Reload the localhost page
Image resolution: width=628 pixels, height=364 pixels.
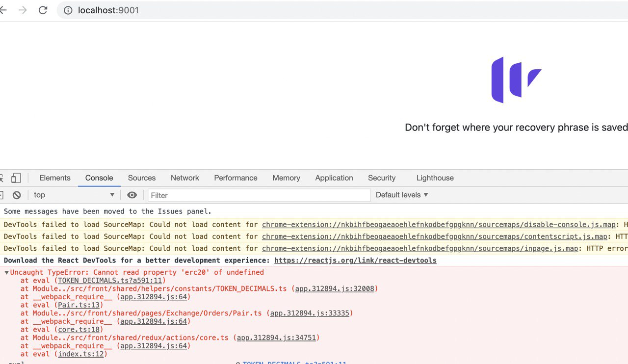click(x=43, y=10)
